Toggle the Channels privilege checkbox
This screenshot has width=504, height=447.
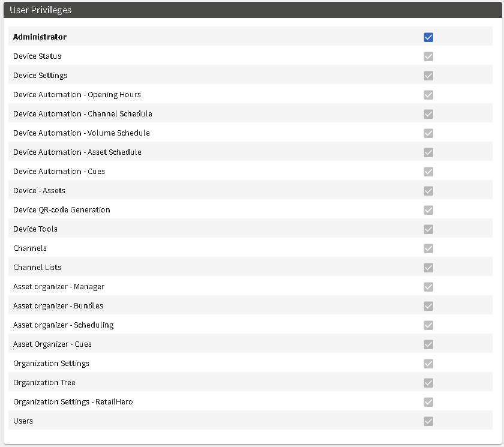(428, 248)
